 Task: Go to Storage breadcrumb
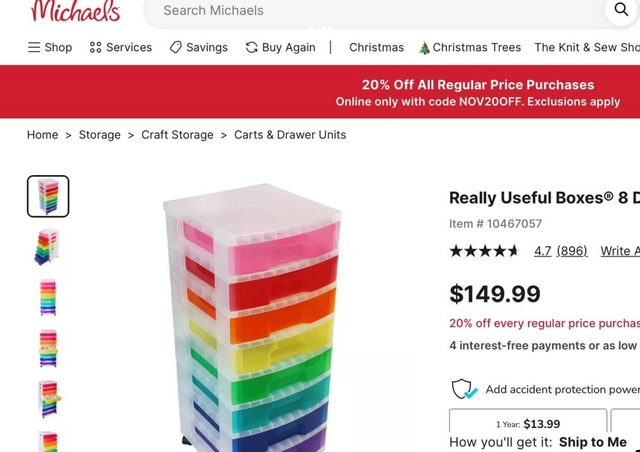pyautogui.click(x=100, y=135)
